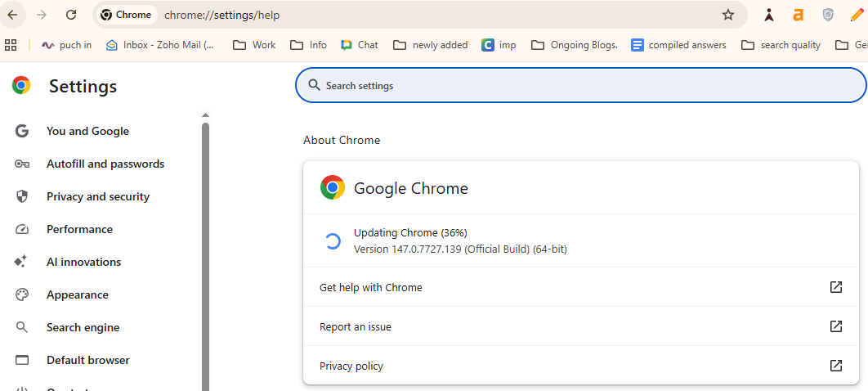868x391 pixels.
Task: Open the 'compiled answers' document bookmark
Action: [678, 45]
